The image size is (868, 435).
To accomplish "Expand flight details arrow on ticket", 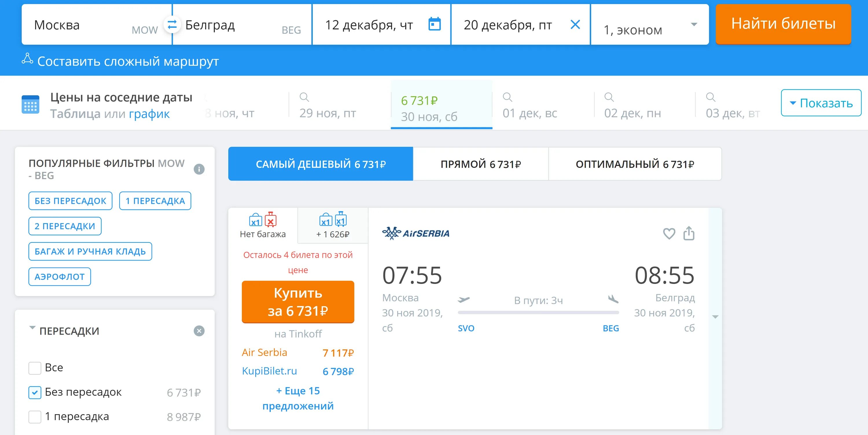I will [715, 317].
